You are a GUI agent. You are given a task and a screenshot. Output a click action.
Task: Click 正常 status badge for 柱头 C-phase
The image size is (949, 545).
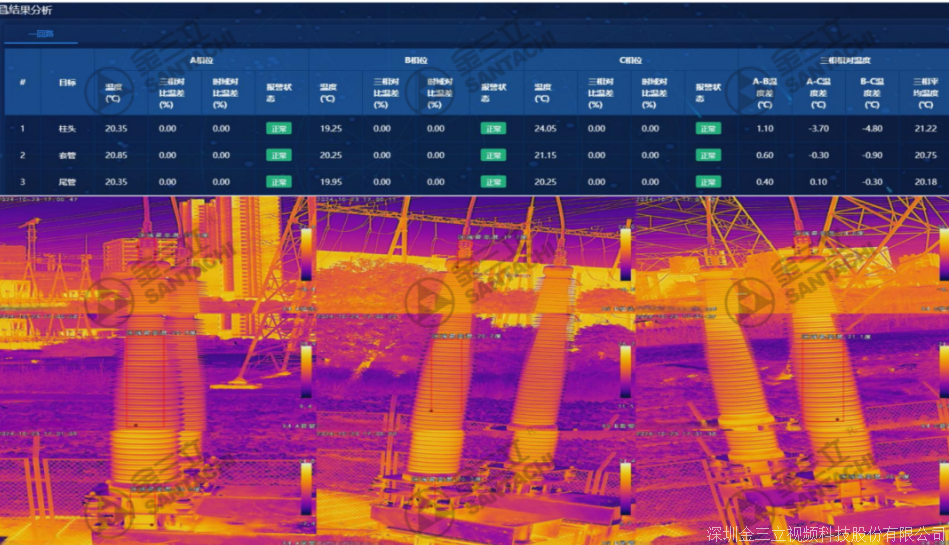click(707, 129)
